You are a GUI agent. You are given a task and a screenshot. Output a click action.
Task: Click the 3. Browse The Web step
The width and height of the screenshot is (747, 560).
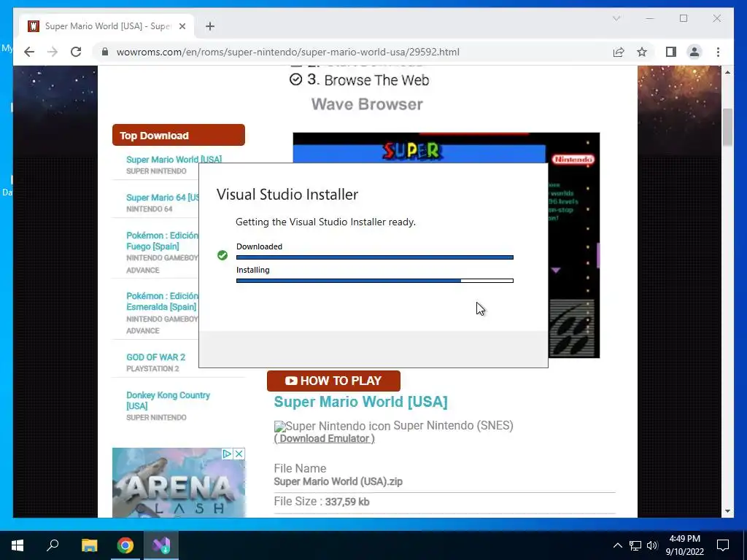359,80
